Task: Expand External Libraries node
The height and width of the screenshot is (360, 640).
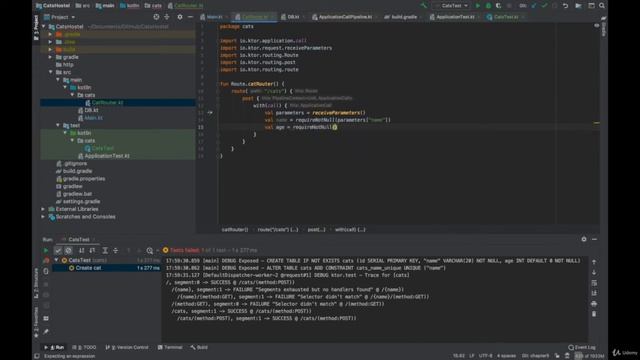Action: [x=43, y=209]
